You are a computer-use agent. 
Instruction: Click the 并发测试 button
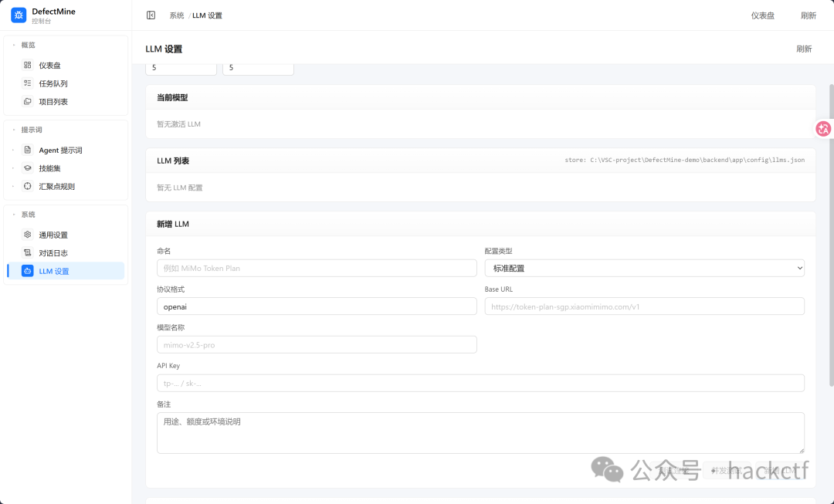[727, 471]
